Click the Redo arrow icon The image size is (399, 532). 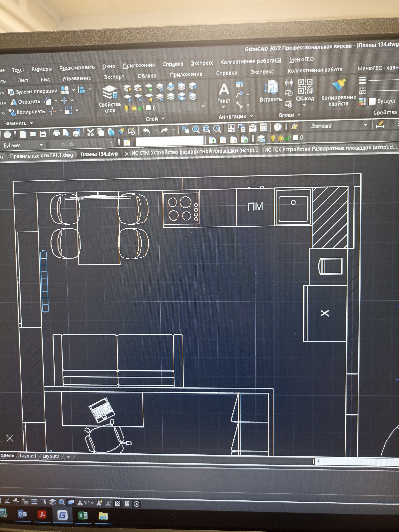coord(165,130)
